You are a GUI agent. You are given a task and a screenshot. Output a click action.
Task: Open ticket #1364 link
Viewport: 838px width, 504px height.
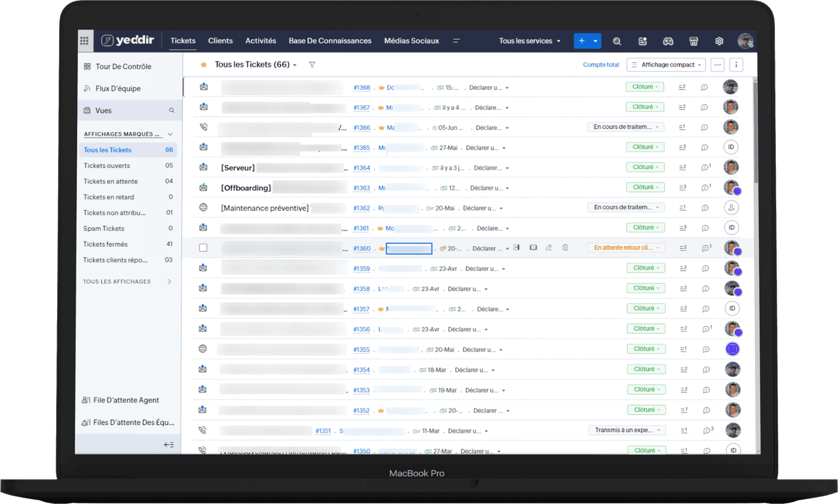[x=361, y=168]
